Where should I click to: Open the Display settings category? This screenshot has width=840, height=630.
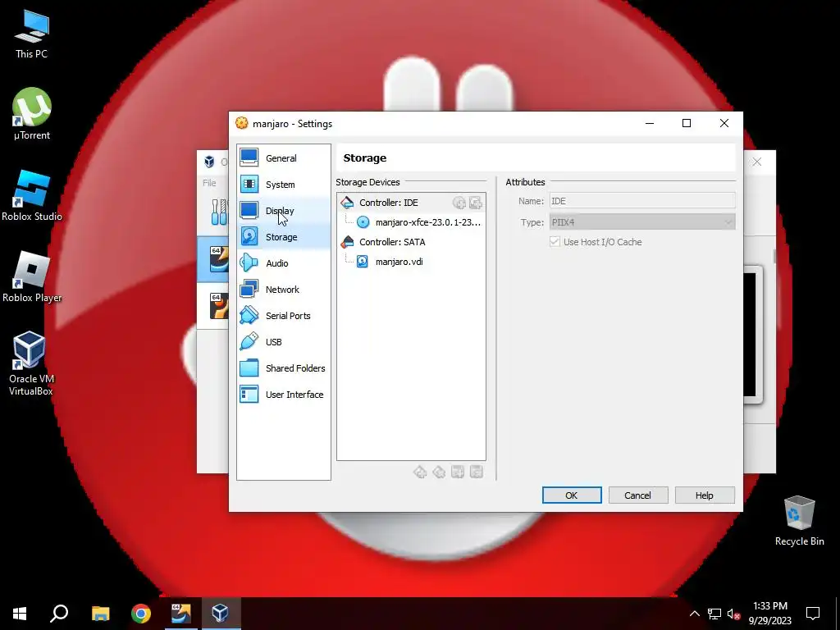283,211
